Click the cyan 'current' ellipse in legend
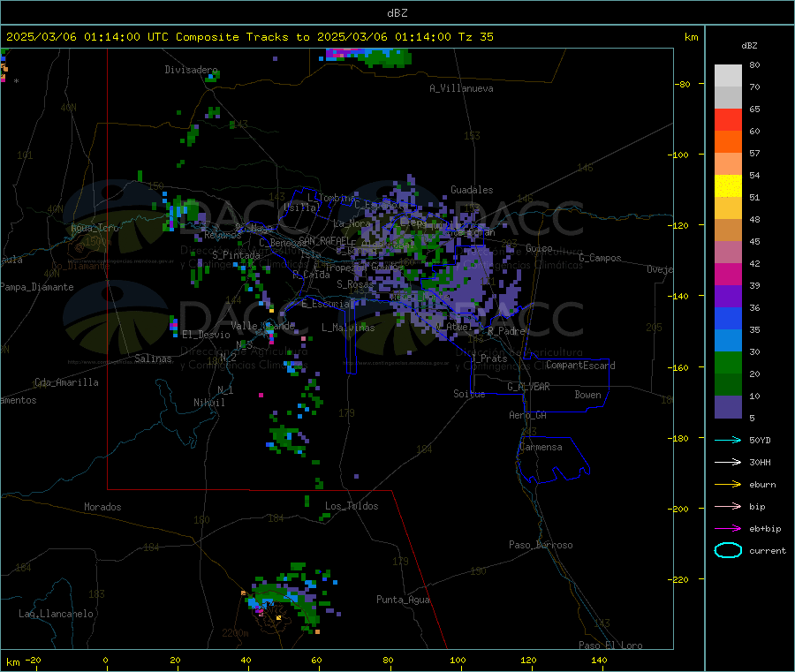 728,550
